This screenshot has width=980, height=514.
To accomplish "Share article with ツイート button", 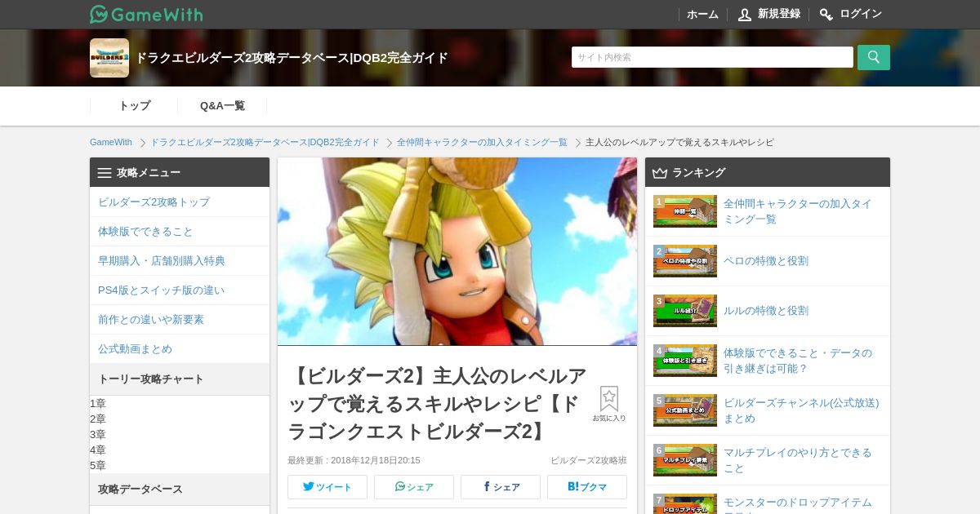I will [x=327, y=487].
